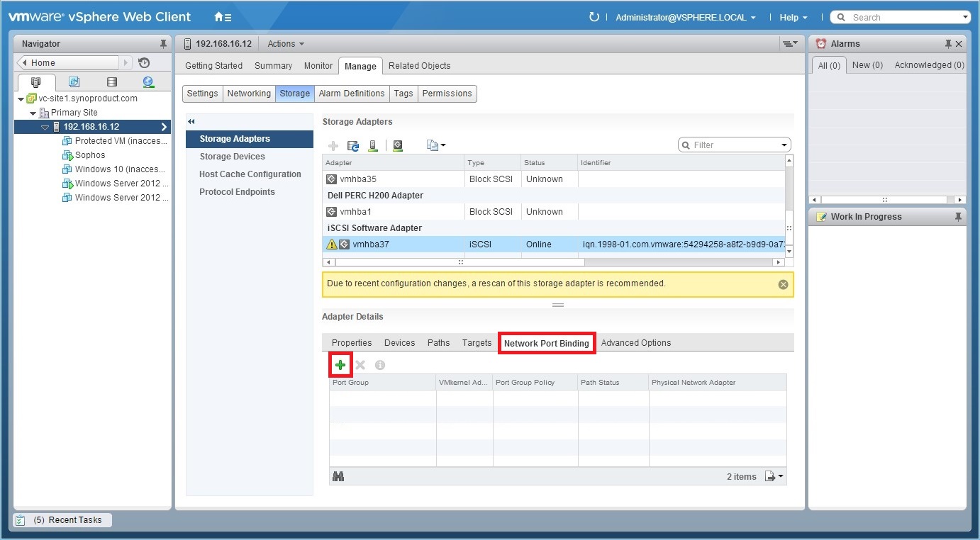The height and width of the screenshot is (540, 980).
Task: Open the Targets tab in Adapter Details
Action: click(476, 342)
